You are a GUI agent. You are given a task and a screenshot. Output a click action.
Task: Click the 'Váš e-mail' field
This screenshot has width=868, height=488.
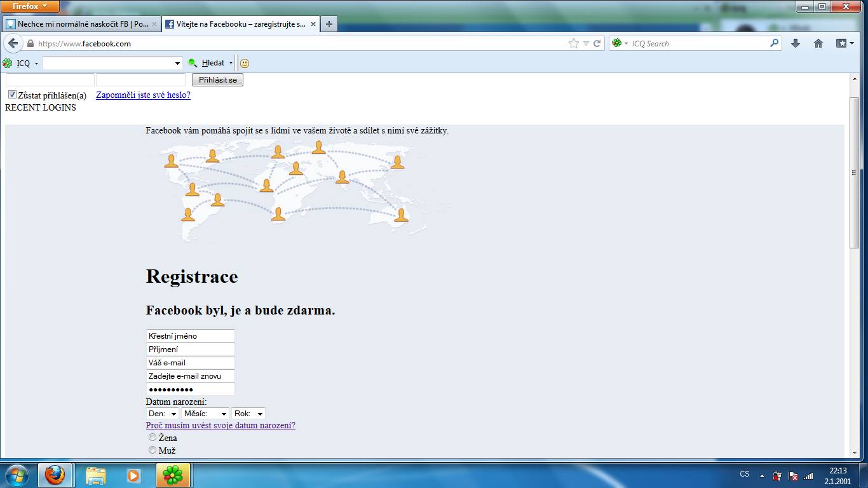pos(191,363)
